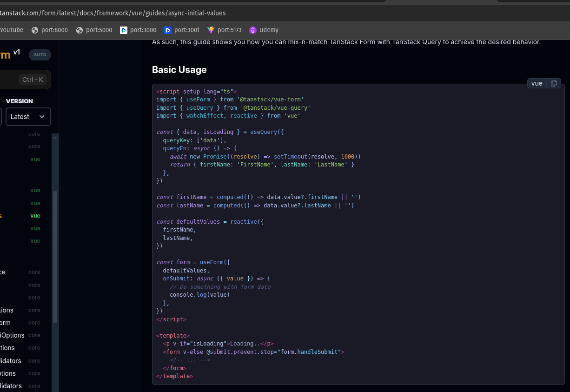Click the vue language label on code block
The width and height of the screenshot is (570, 392).
537,83
